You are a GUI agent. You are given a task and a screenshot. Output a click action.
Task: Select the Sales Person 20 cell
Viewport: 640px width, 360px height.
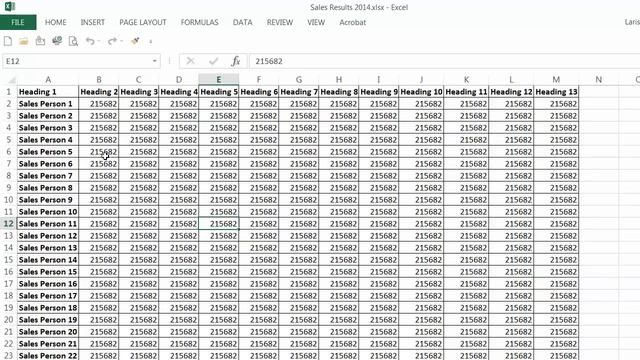48,332
